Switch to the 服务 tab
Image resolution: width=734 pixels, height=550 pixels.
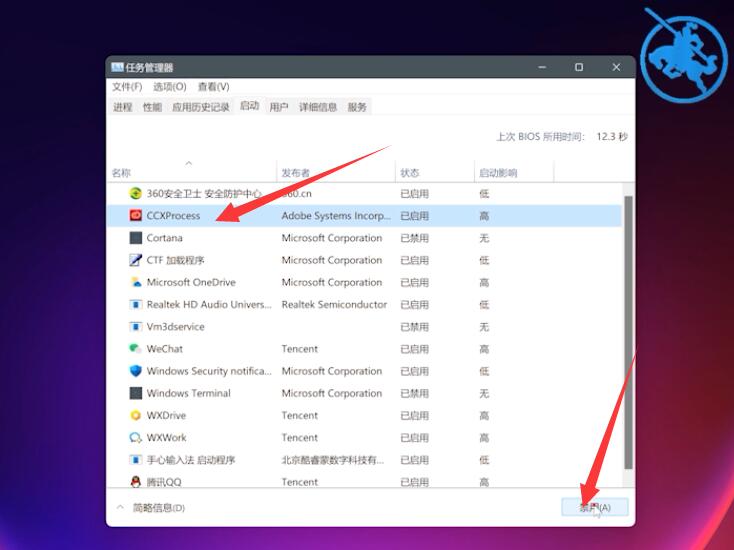[357, 107]
